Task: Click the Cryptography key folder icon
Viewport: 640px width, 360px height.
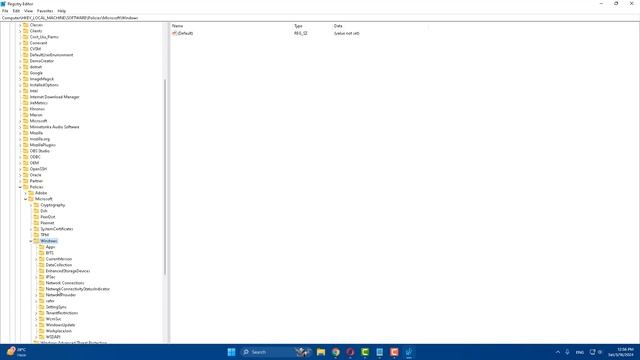Action: (x=36, y=205)
